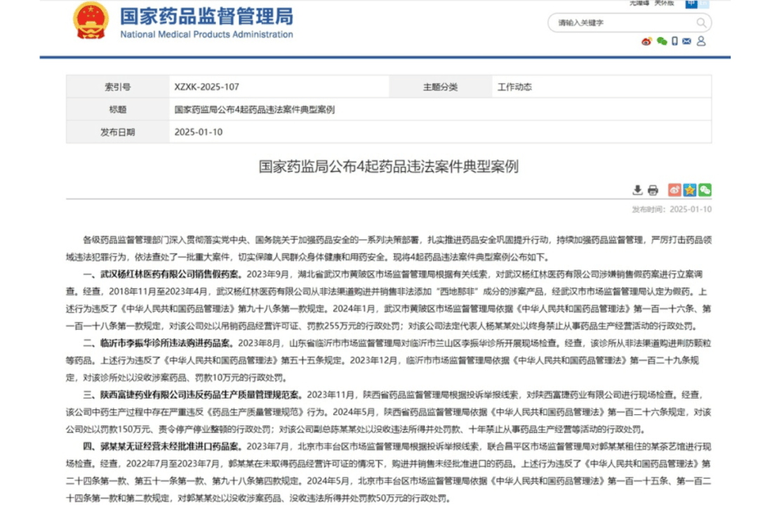Click the text 罚款10万元的行政处罚
Screen dimensions: 758x532
pos(238,378)
